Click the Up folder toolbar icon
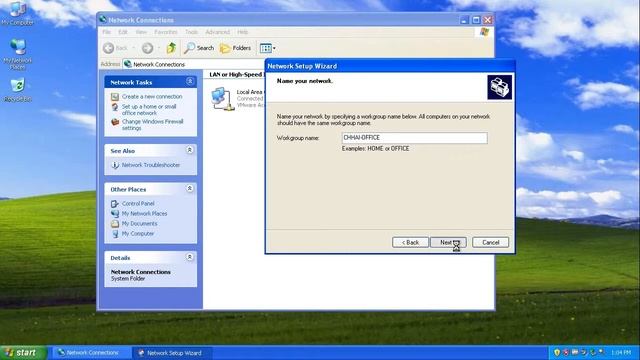Viewport: 640px width, 360px height. 171,48
